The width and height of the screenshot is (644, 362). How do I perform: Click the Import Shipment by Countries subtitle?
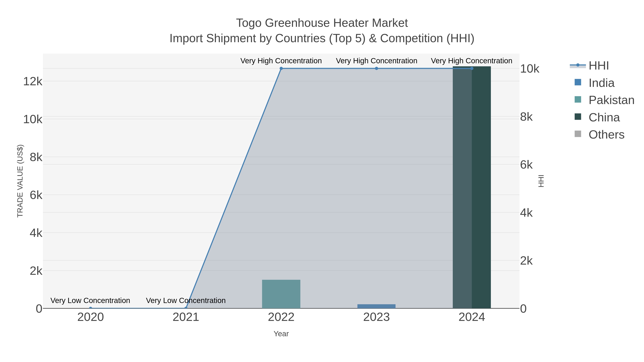322,38
